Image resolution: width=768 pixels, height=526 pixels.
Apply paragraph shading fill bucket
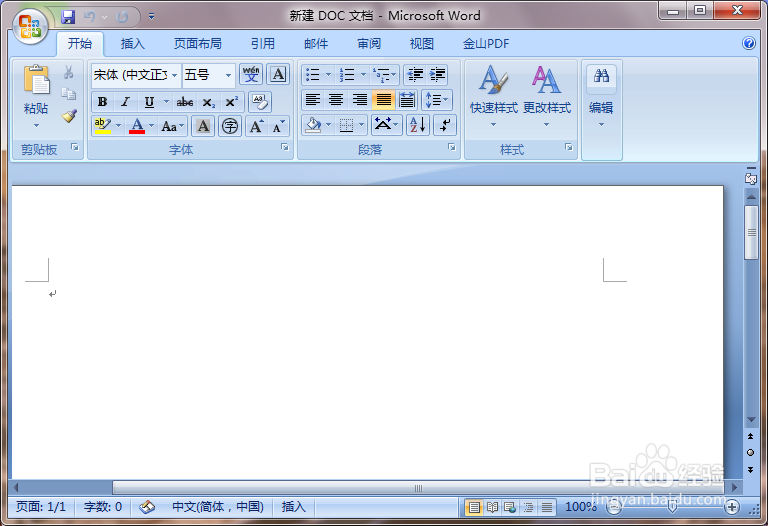coord(313,125)
